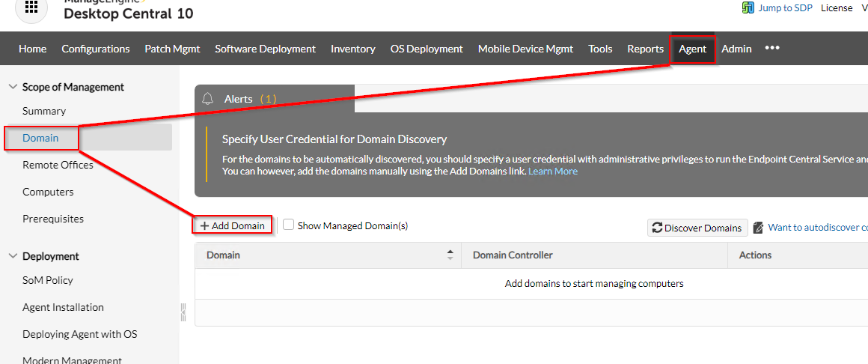Click the Jump to SDP link

(x=785, y=7)
